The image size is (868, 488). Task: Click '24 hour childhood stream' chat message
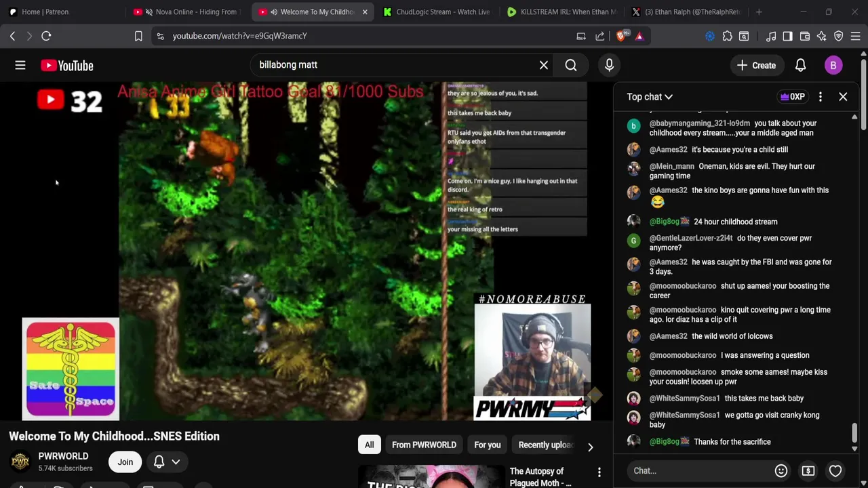tap(735, 222)
